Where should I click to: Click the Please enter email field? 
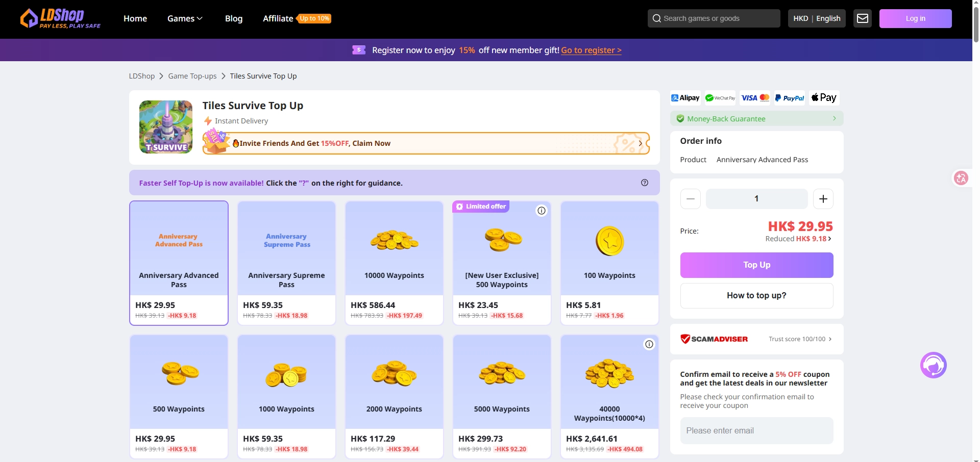click(757, 431)
